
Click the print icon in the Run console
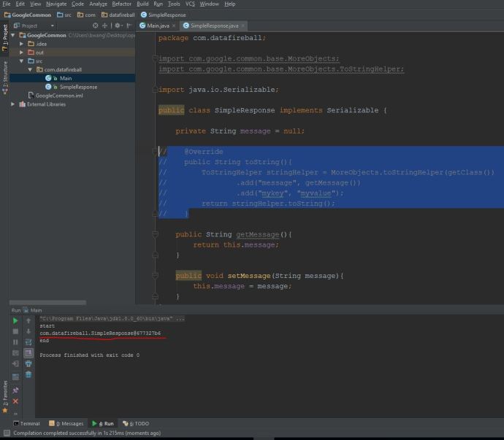pyautogui.click(x=28, y=364)
